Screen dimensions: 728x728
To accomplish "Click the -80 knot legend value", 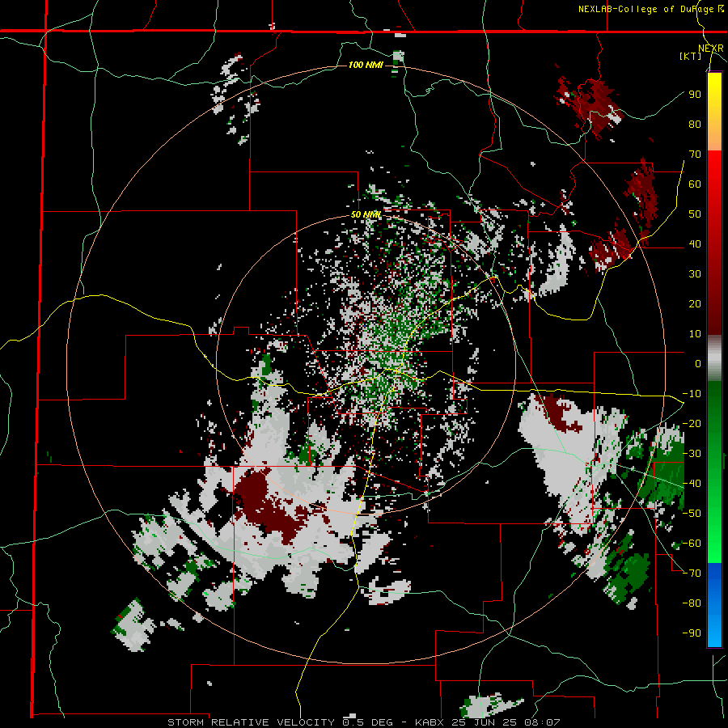I will pyautogui.click(x=692, y=603).
